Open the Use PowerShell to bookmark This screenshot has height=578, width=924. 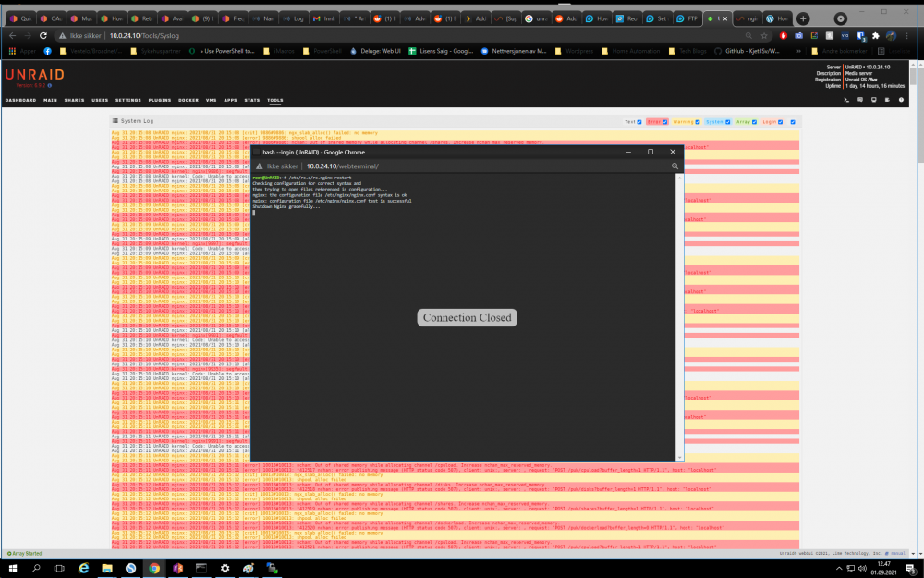[222, 51]
